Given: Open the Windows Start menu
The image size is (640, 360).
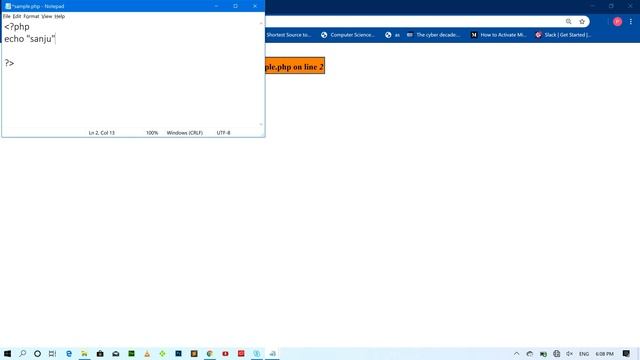Looking at the screenshot, I should click(7, 353).
